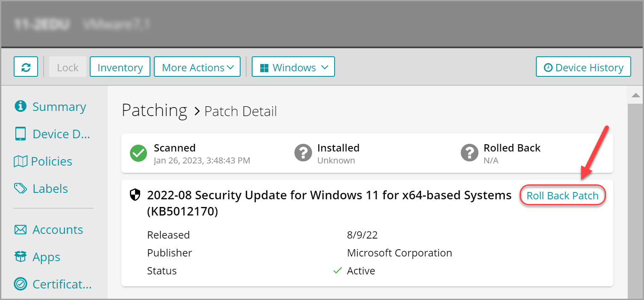644x300 pixels.
Task: Click the Labels tag icon
Action: pos(21,189)
